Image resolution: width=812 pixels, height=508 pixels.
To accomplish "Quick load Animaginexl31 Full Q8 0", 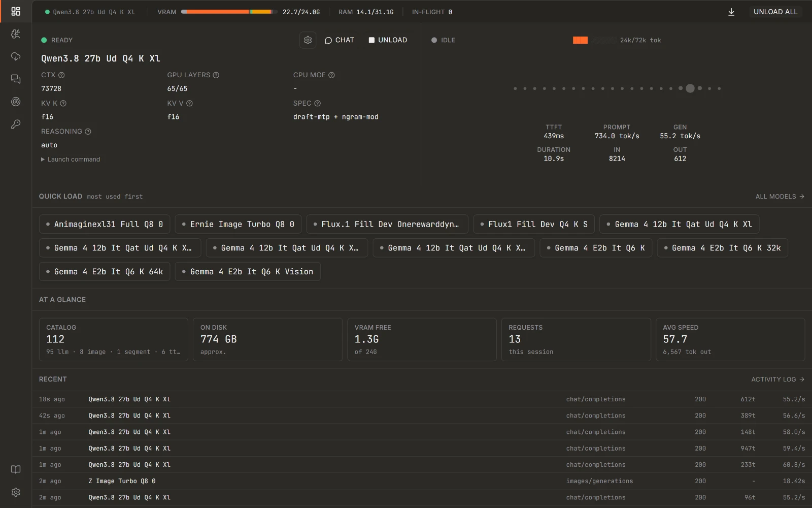I will pos(105,224).
